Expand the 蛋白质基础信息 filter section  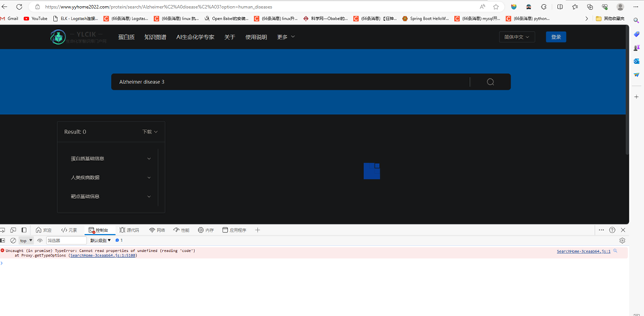[111, 159]
